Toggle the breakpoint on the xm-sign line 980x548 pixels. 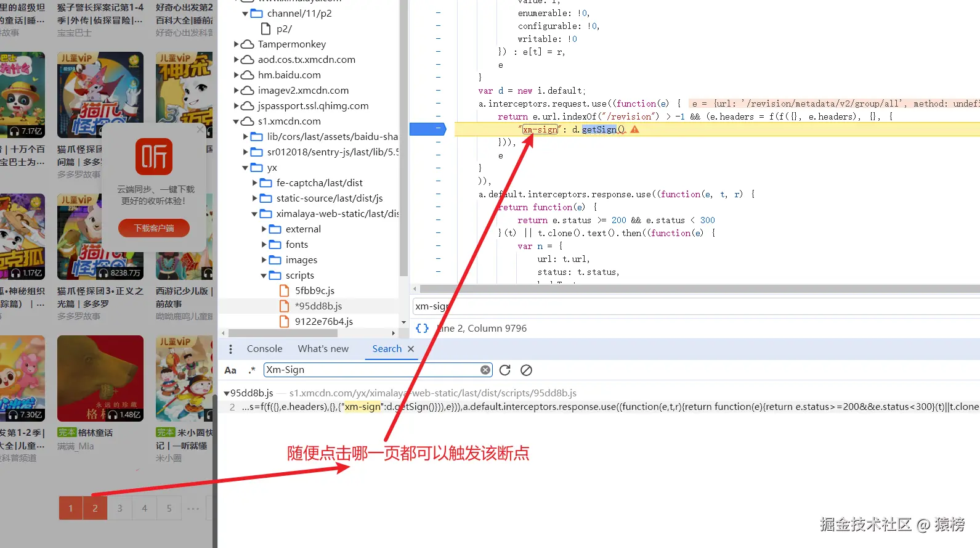pos(428,129)
